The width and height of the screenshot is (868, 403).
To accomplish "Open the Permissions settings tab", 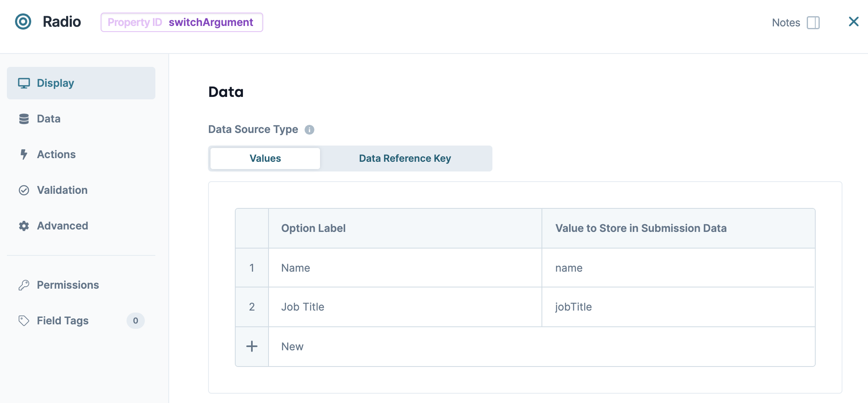I will click(x=81, y=285).
